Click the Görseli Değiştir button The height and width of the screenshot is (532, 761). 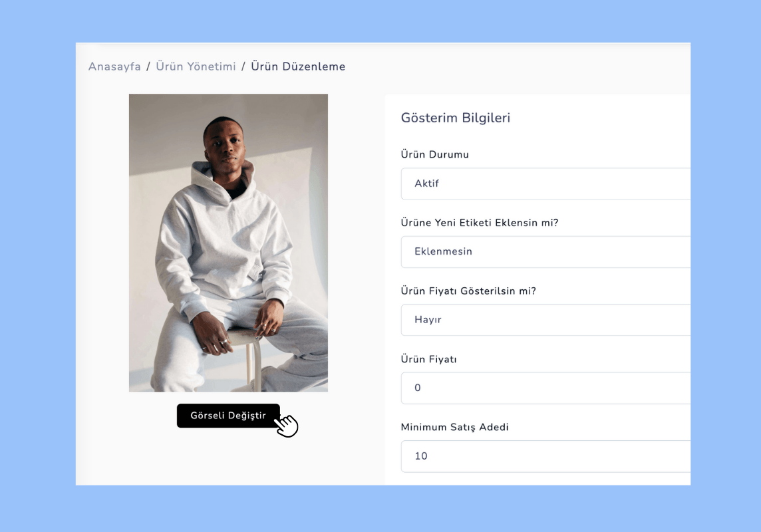(x=228, y=416)
